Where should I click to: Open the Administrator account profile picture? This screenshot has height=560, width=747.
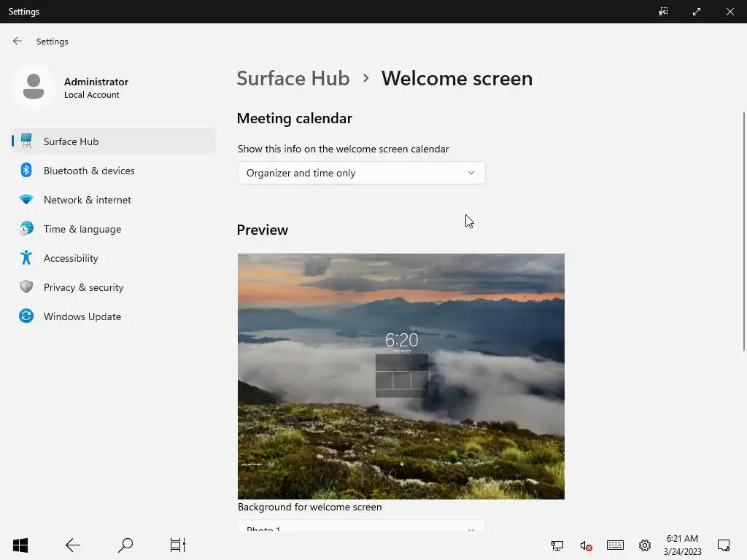[x=34, y=87]
